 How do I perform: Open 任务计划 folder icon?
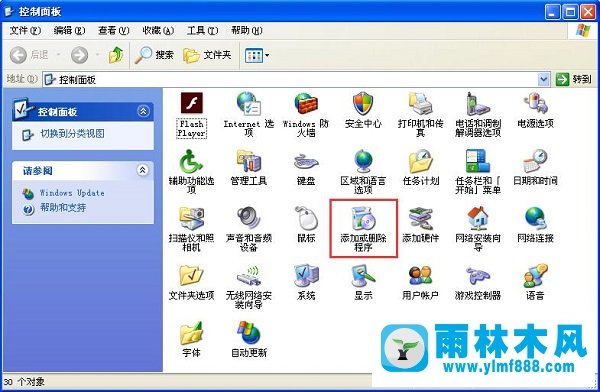(420, 168)
